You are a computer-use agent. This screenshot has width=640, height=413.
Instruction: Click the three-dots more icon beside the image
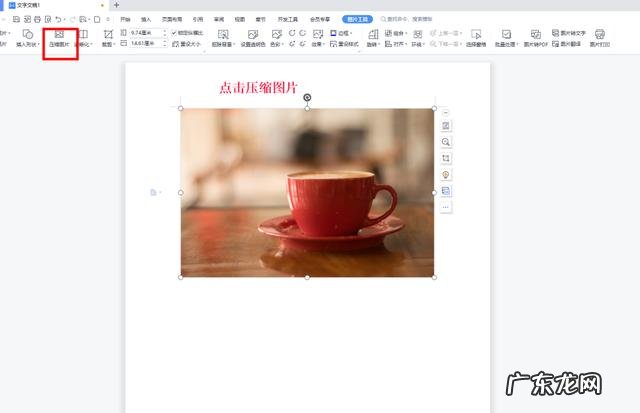point(446,207)
